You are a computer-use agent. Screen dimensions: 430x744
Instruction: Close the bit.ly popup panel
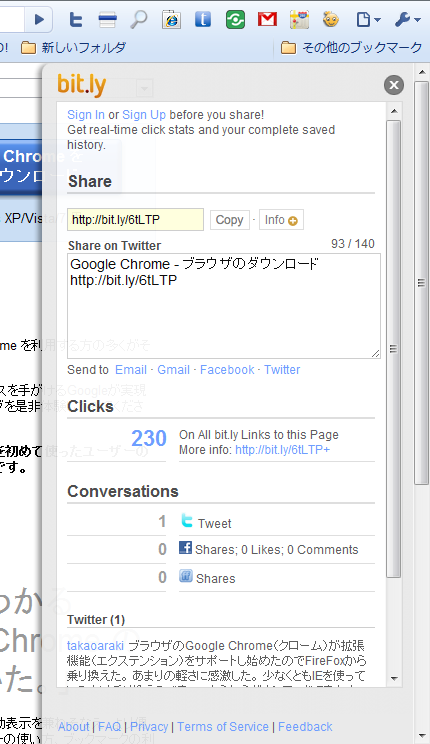tap(393, 85)
